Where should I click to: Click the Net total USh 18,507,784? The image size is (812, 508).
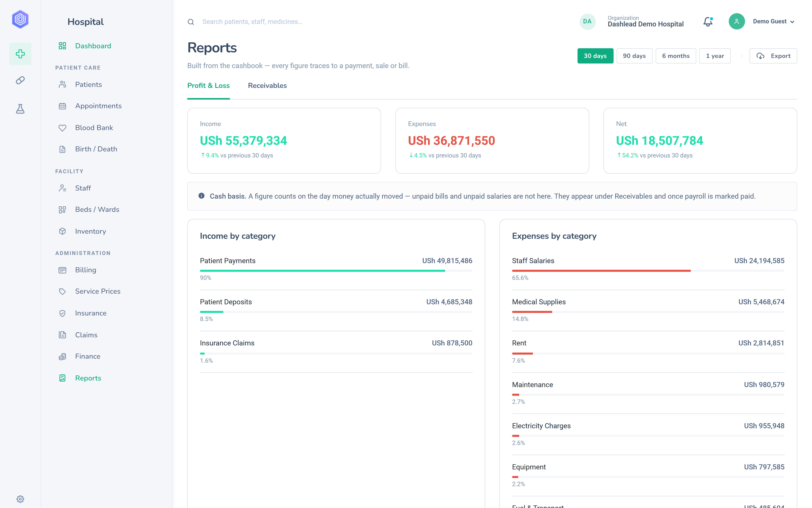659,140
